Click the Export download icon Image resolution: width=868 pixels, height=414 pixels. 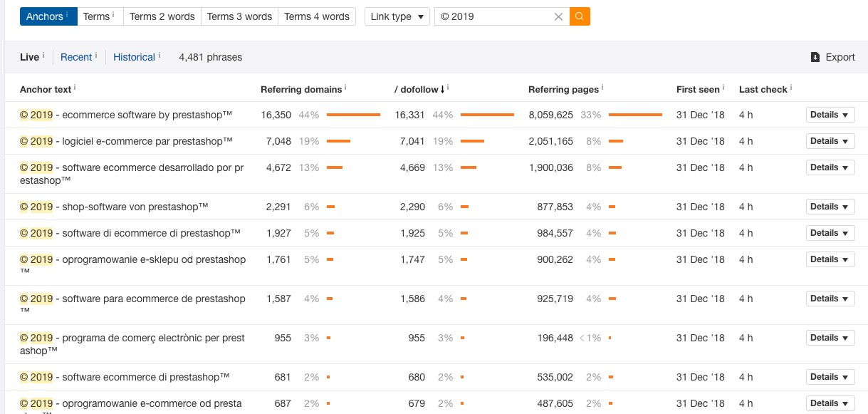pyautogui.click(x=815, y=57)
